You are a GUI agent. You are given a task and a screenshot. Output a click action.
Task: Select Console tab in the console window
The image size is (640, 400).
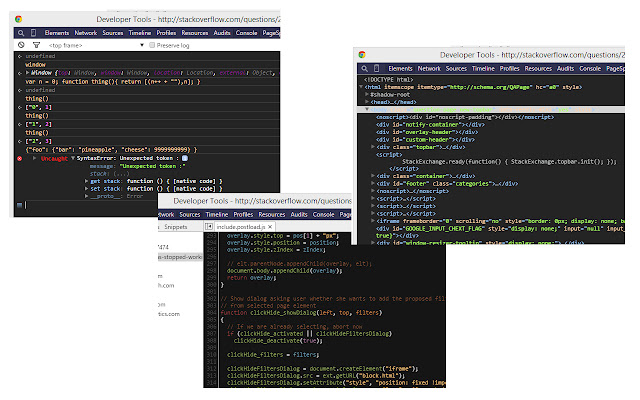point(247,33)
